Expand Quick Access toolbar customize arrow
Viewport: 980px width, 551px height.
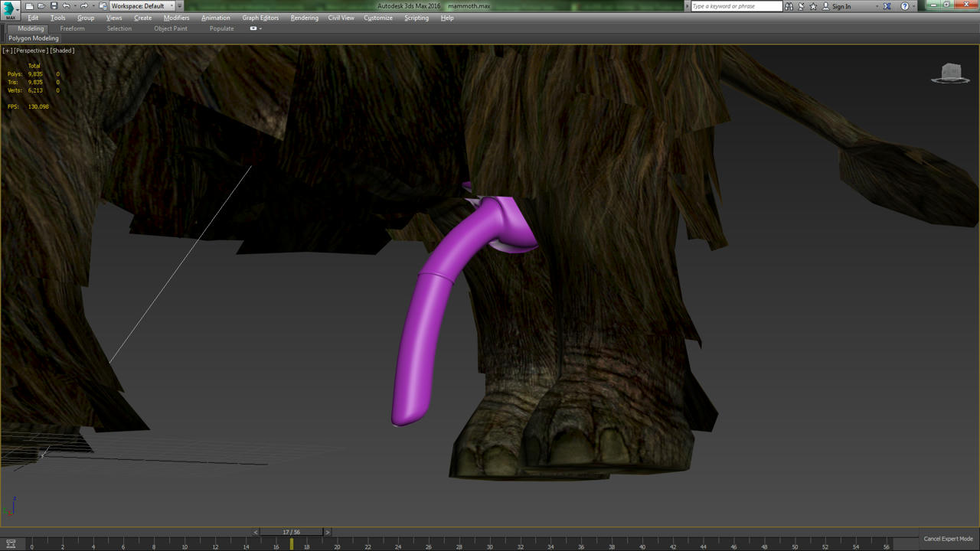click(x=179, y=6)
